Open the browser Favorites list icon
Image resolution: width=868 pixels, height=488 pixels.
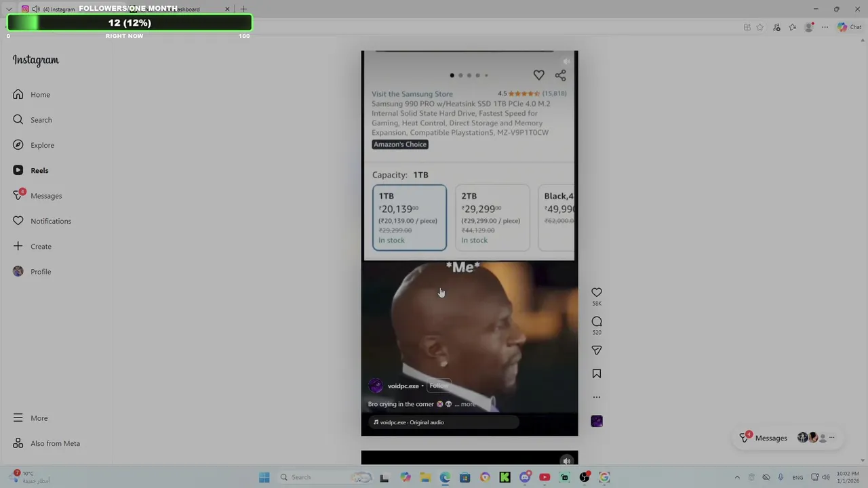point(793,27)
